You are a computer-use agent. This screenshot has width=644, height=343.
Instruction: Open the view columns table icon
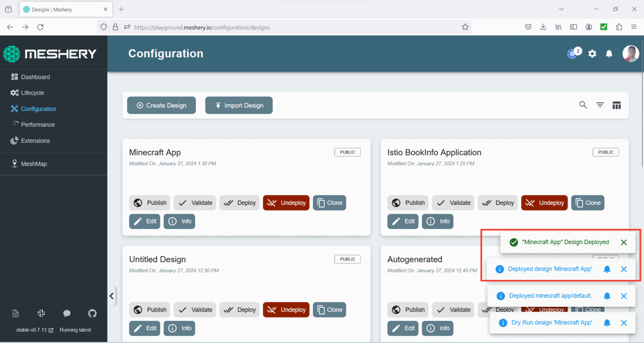point(617,105)
